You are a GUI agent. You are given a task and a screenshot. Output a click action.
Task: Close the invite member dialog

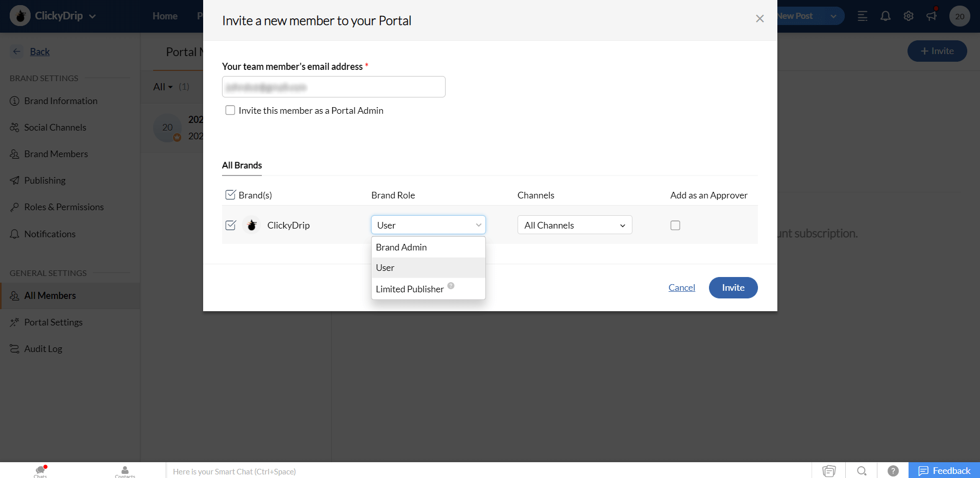coord(759,18)
